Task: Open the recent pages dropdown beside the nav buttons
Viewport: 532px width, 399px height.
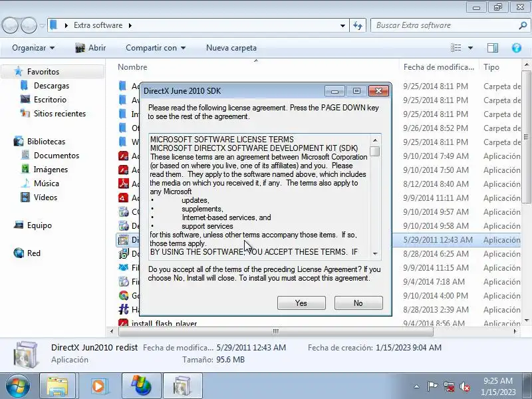Action: point(42,25)
